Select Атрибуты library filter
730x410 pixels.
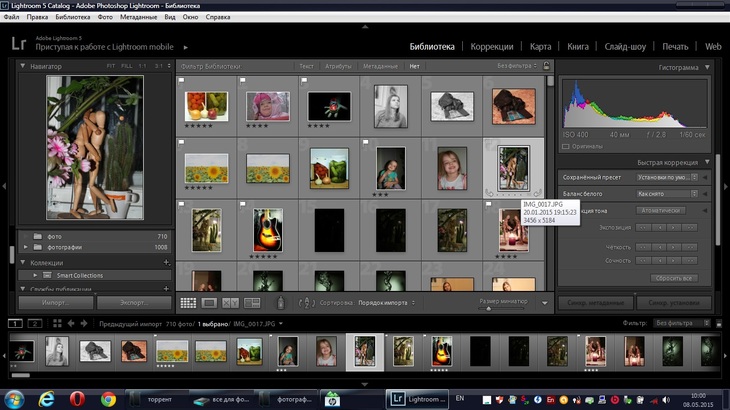[x=338, y=66]
